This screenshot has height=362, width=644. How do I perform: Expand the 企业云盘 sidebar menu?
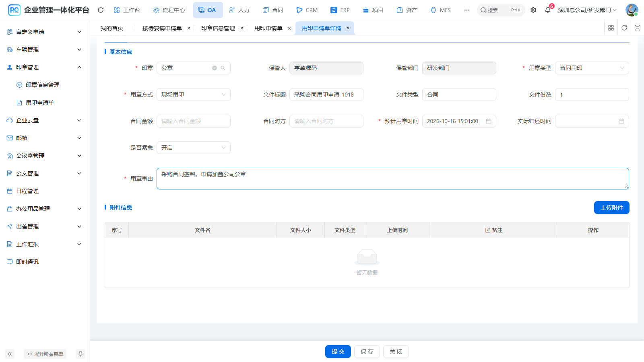click(x=45, y=120)
